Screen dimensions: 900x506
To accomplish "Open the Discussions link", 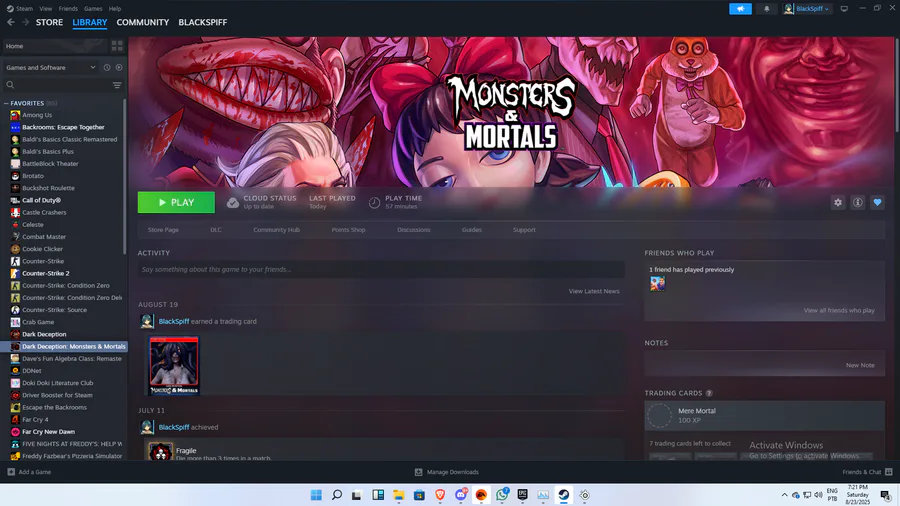I will tap(413, 229).
